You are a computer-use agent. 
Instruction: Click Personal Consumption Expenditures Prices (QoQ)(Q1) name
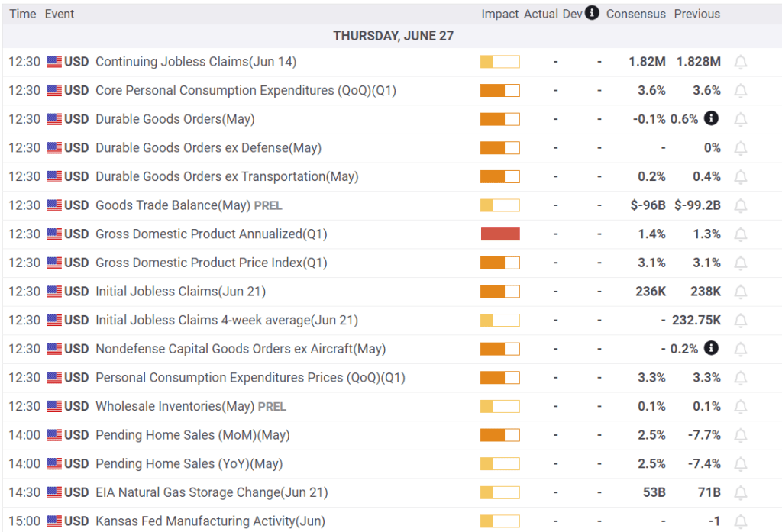pos(250,377)
